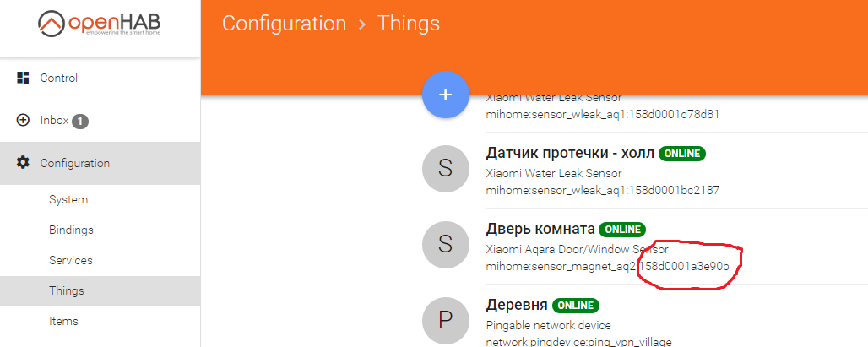Open the Control menu item
Image resolution: width=868 pixels, height=347 pixels.
(59, 78)
